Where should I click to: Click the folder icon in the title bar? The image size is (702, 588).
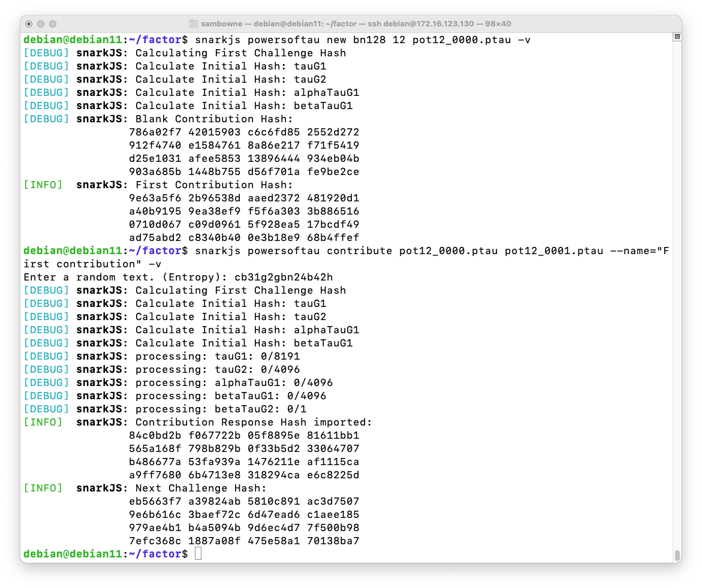coord(194,24)
